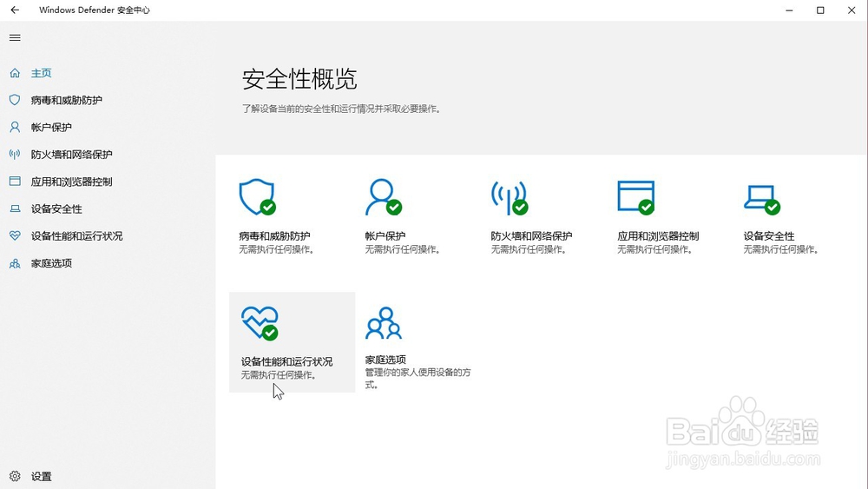Click the settings gear icon

pyautogui.click(x=15, y=476)
